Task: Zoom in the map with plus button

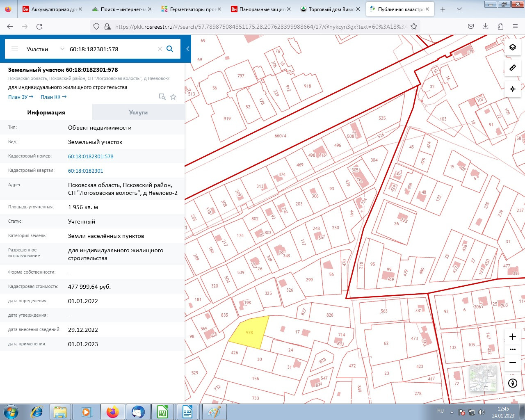Action: 512,337
